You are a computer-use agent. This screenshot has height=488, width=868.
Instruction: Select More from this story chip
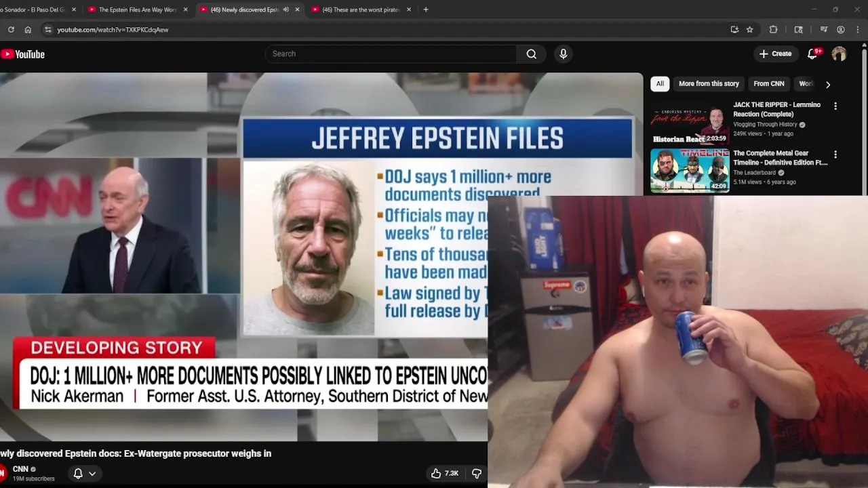[x=709, y=83]
